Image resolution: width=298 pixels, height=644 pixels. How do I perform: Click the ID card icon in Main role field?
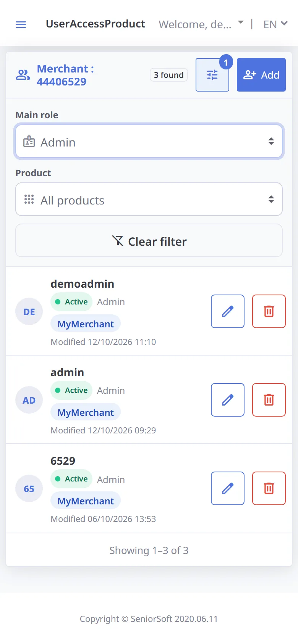click(x=29, y=142)
